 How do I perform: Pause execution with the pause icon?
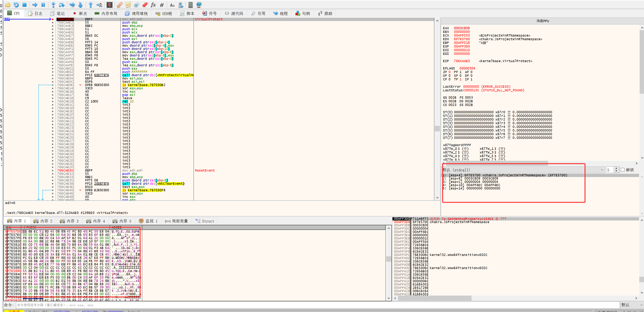pos(43,5)
